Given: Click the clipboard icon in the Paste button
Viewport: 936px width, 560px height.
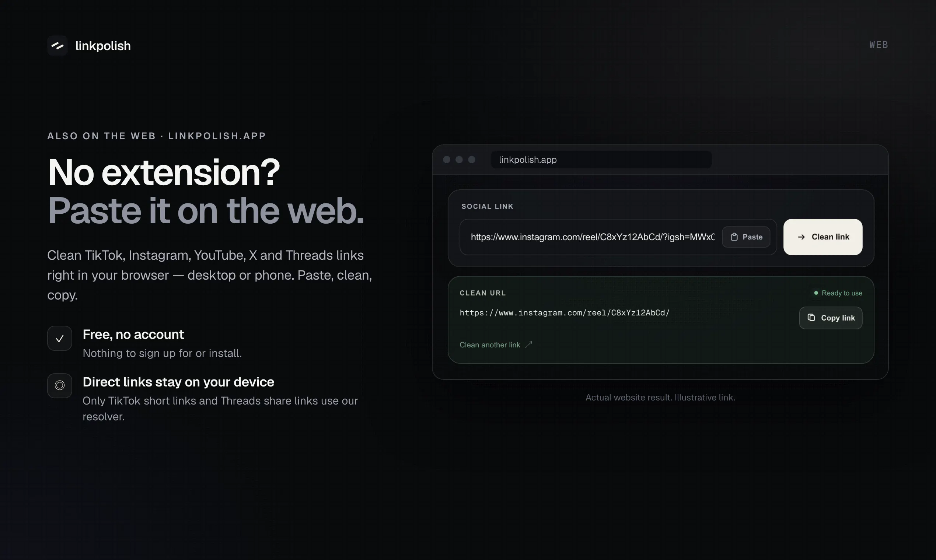Looking at the screenshot, I should click(x=734, y=237).
